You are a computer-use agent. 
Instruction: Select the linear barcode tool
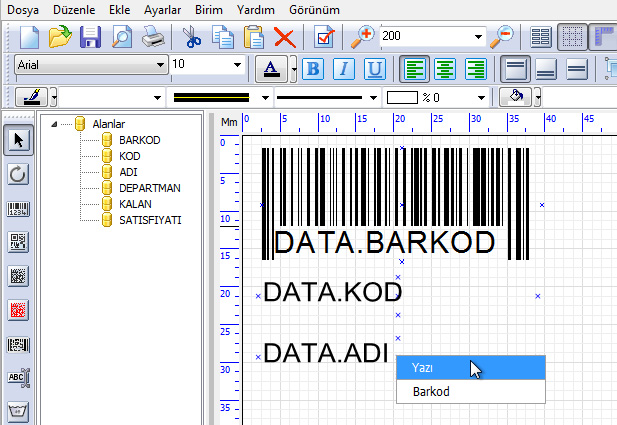click(x=18, y=209)
